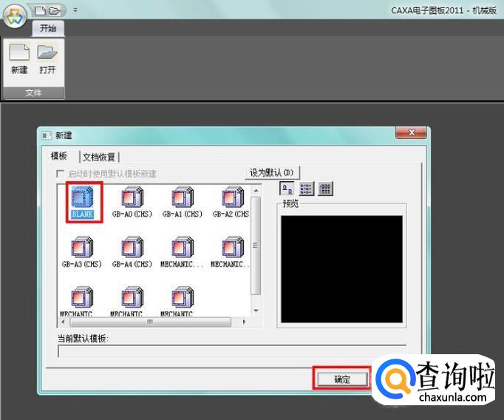The image size is (504, 420).
Task: Select the GB-A1 (CHS) template
Action: (183, 203)
